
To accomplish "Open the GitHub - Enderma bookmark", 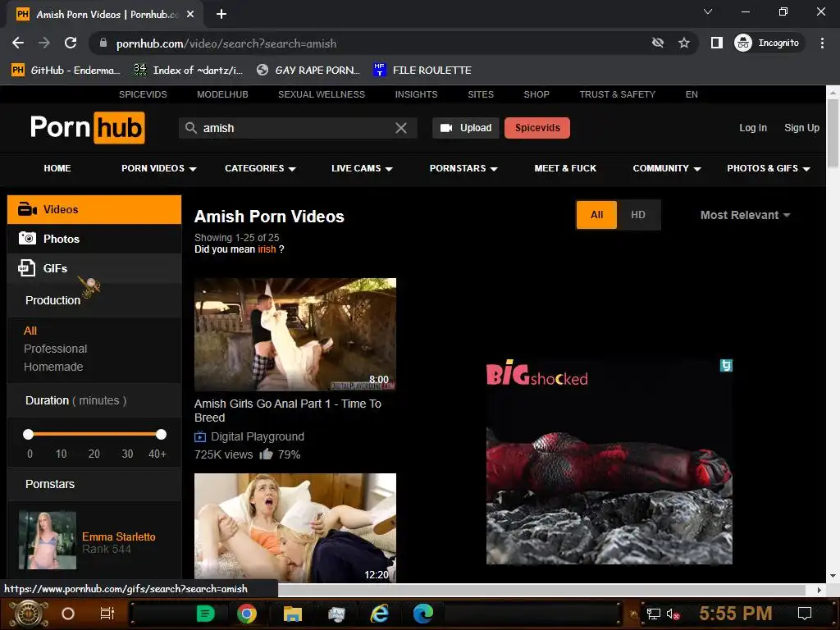I will pyautogui.click(x=66, y=71).
